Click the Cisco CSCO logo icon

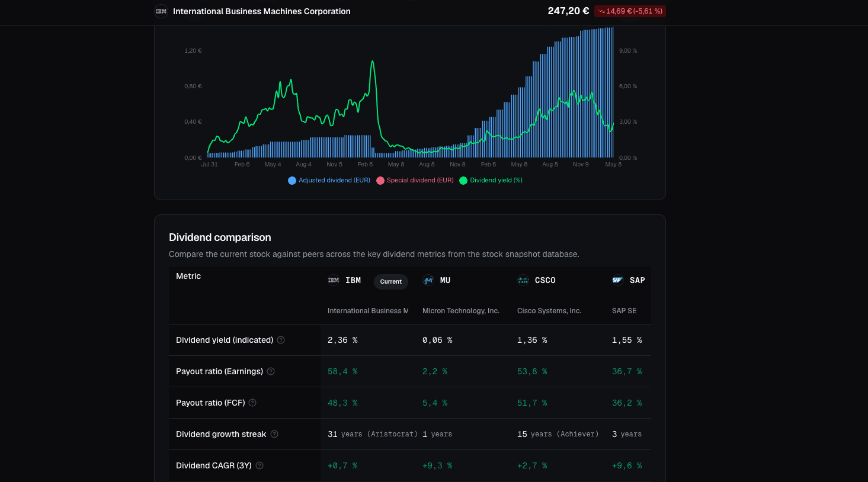tap(523, 280)
